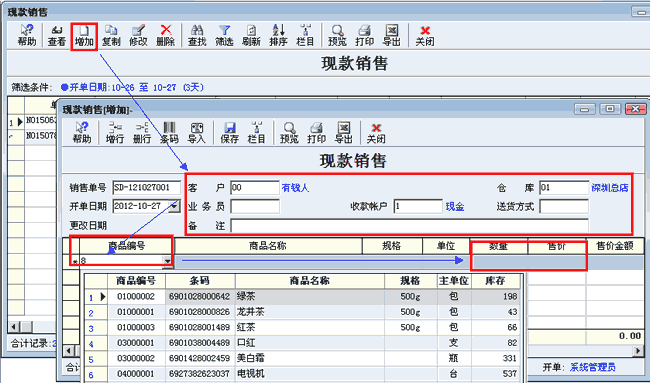Open the 商品编号 cell dropdown arrow
650x383 pixels.
pyautogui.click(x=167, y=261)
